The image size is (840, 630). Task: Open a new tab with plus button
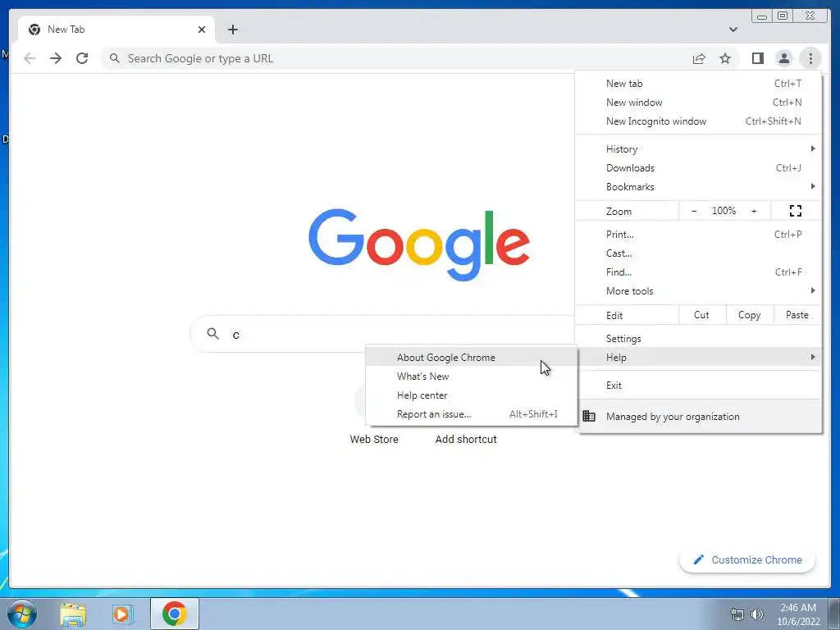tap(232, 30)
